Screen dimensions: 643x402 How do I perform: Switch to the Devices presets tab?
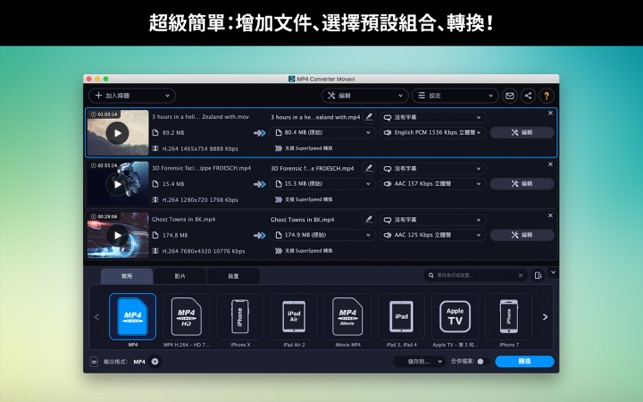pos(233,276)
